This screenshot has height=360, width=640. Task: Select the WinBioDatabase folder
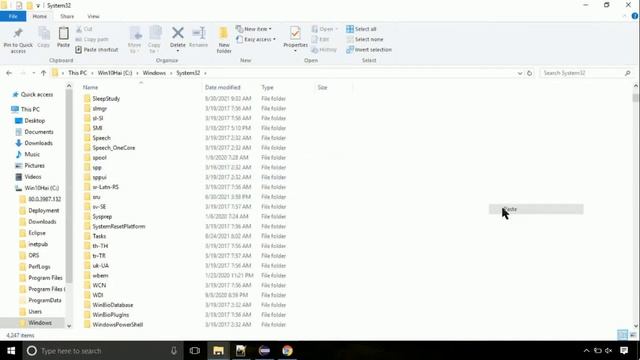113,305
